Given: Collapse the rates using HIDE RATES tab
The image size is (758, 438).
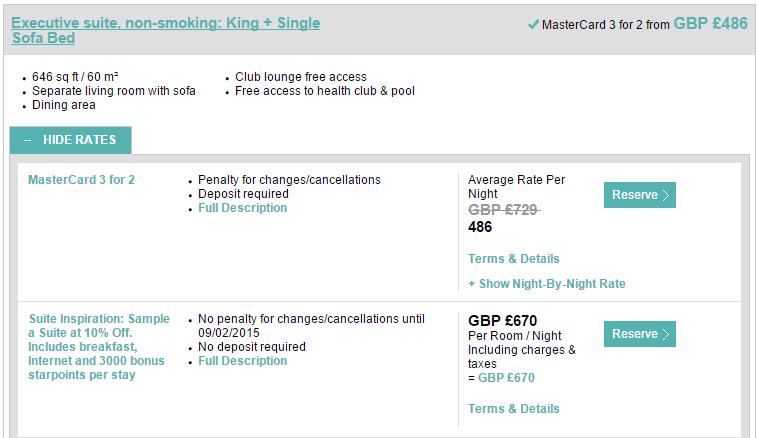Looking at the screenshot, I should pos(71,140).
